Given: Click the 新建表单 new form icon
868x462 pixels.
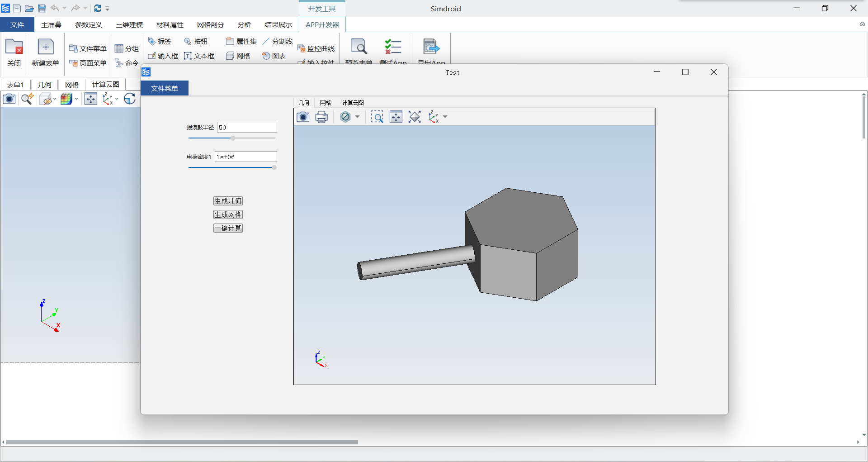Looking at the screenshot, I should point(46,52).
